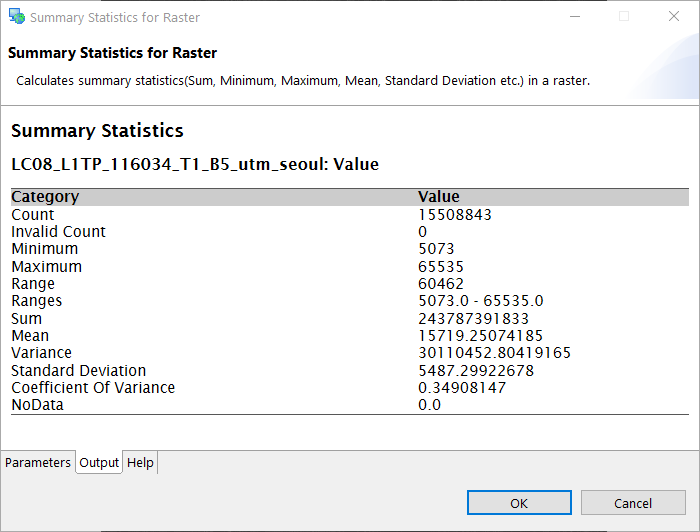
Task: Click the Cancel button
Action: [632, 503]
